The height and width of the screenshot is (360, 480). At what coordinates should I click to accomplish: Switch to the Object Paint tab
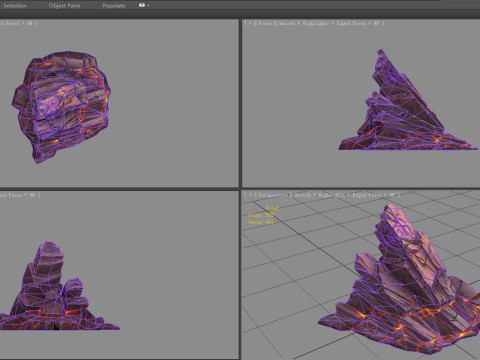(x=64, y=6)
